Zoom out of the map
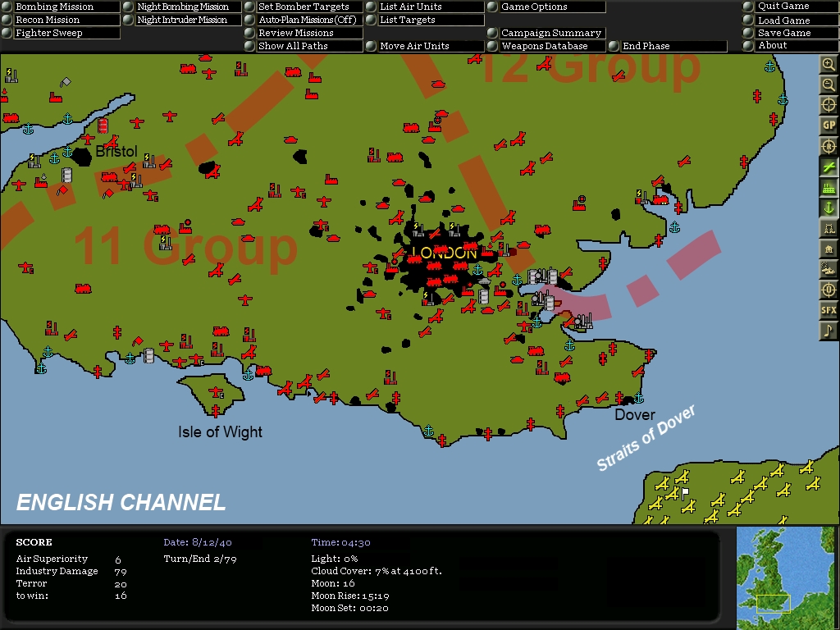840x630 pixels. click(x=829, y=84)
